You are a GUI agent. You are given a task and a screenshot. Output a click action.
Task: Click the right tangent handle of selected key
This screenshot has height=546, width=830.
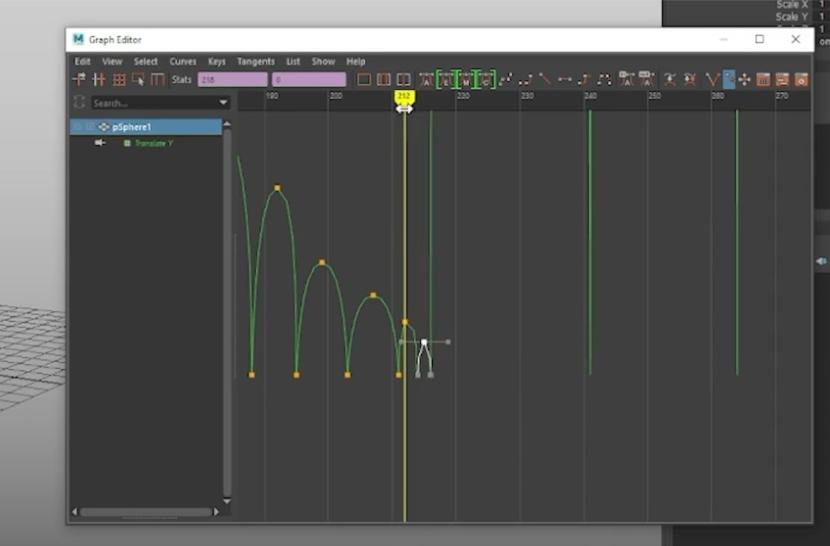448,342
